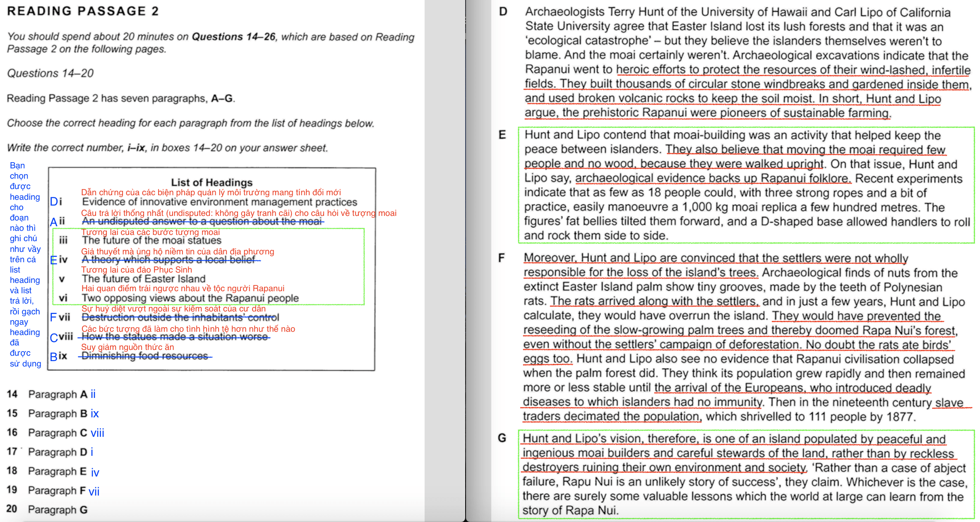980x522 pixels.
Task: Click the red annotation 'Suy giảm nguồn thức ăn'
Action: 127,347
